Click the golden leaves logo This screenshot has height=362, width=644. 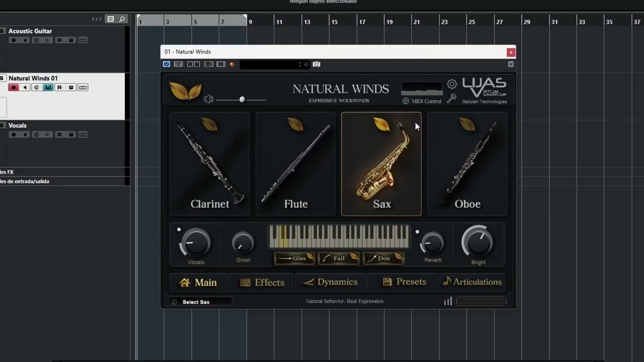click(x=186, y=91)
